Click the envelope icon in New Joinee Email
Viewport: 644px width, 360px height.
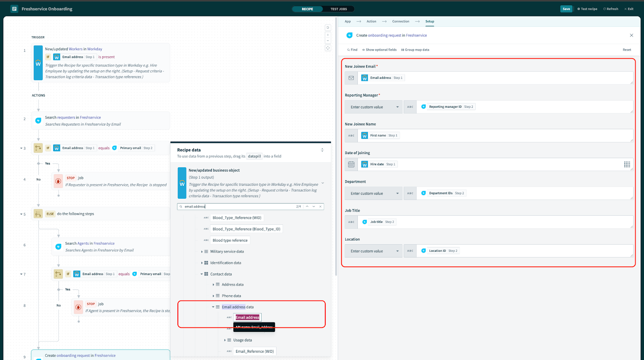point(351,78)
